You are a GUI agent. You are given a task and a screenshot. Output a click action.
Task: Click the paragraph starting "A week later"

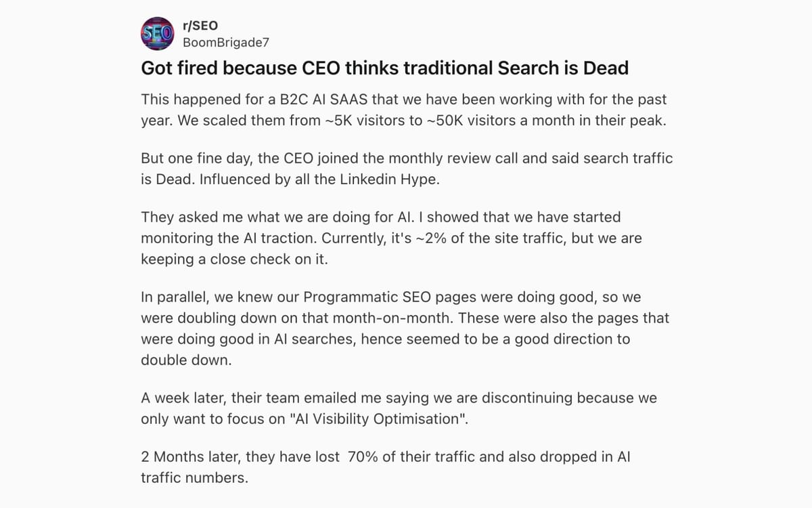coord(399,408)
